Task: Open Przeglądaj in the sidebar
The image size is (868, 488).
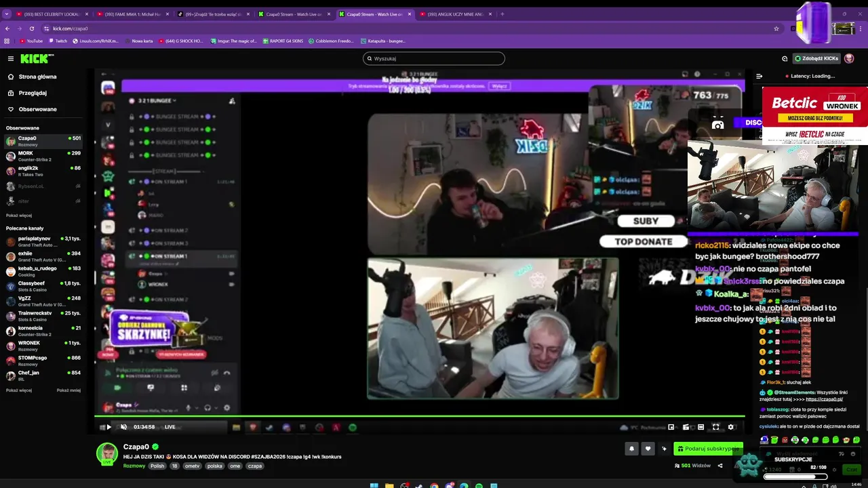Action: pyautogui.click(x=33, y=93)
